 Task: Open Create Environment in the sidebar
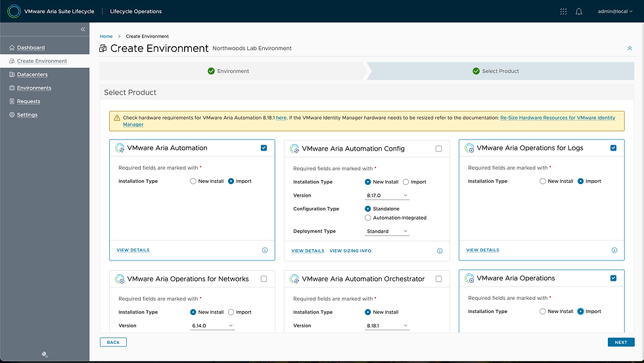tap(42, 61)
